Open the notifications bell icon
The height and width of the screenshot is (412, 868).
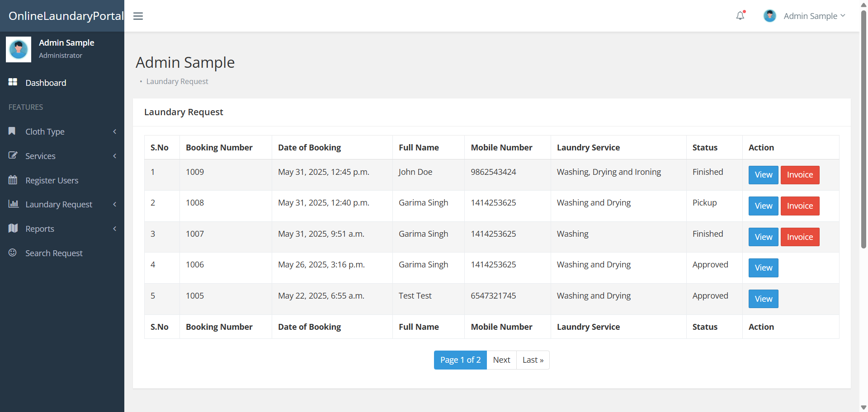[740, 16]
